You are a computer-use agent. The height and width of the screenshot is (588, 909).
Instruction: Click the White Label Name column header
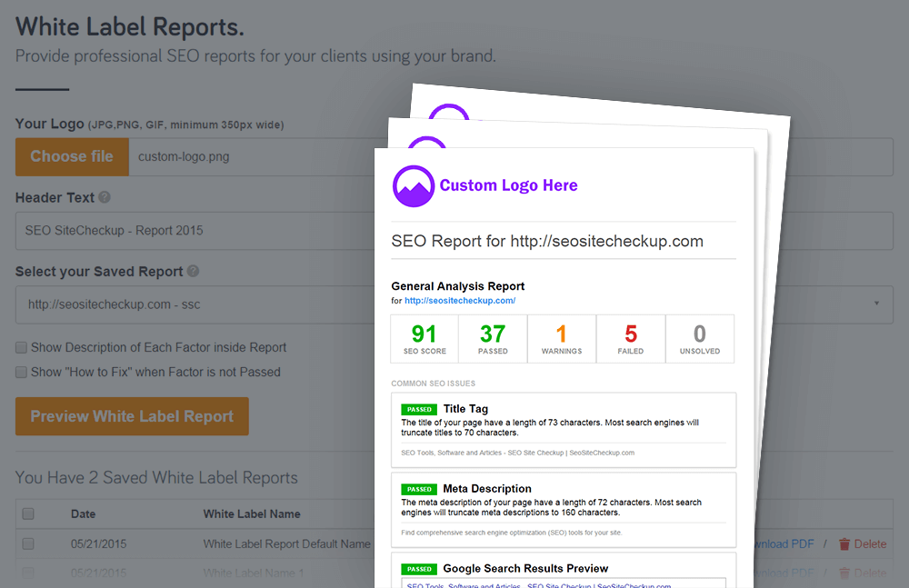pyautogui.click(x=252, y=513)
